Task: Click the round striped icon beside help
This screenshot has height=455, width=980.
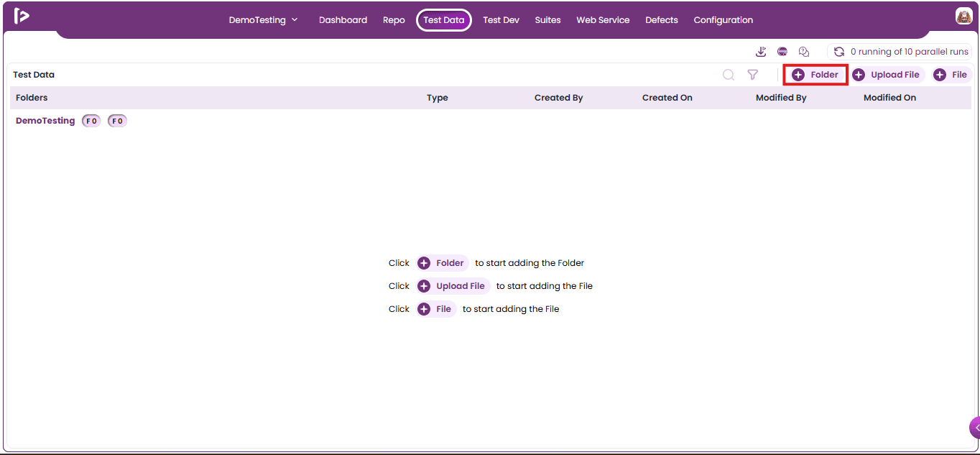Action: point(782,52)
